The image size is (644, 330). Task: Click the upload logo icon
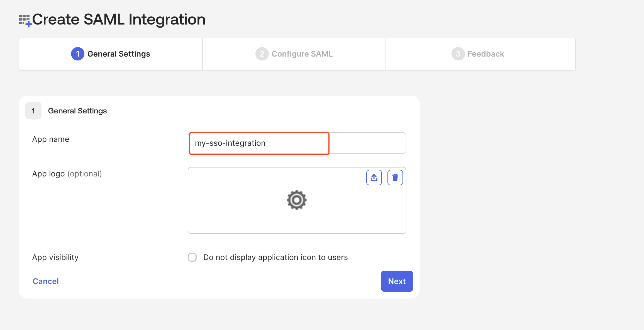374,178
